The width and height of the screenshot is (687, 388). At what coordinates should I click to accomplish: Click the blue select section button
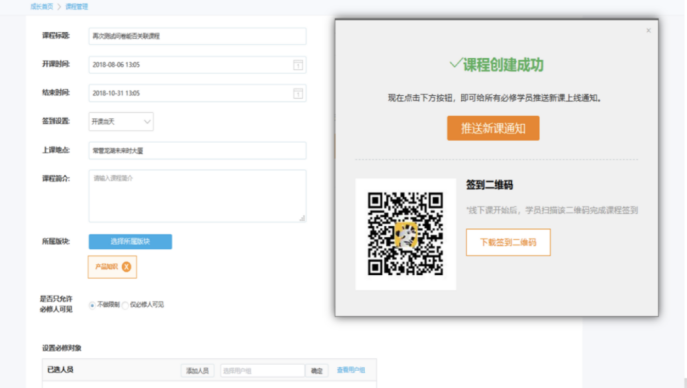[130, 242]
